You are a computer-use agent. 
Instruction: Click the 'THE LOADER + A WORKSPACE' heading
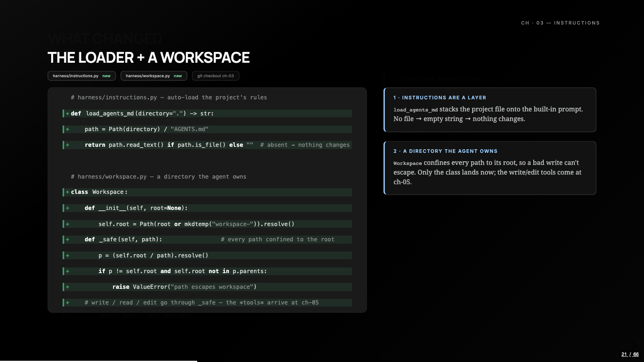[x=149, y=58]
